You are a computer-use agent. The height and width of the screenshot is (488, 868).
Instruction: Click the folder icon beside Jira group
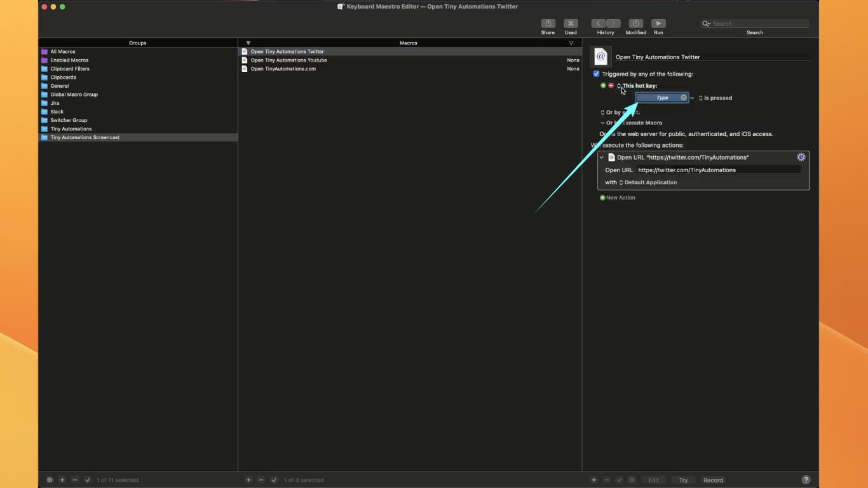point(44,103)
